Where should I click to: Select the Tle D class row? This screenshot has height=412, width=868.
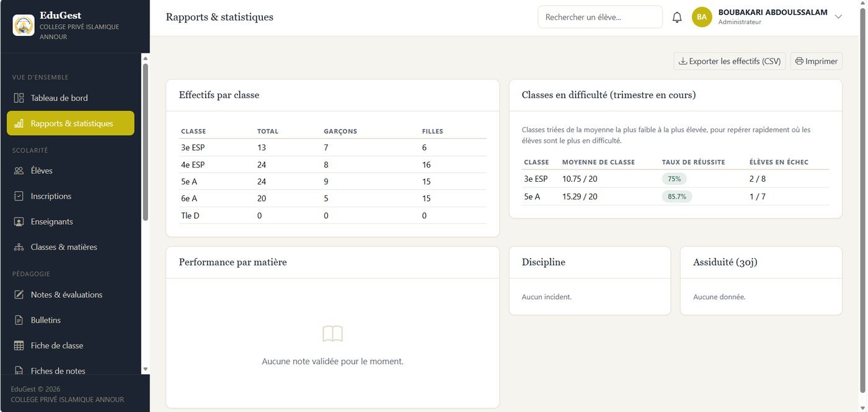click(333, 216)
